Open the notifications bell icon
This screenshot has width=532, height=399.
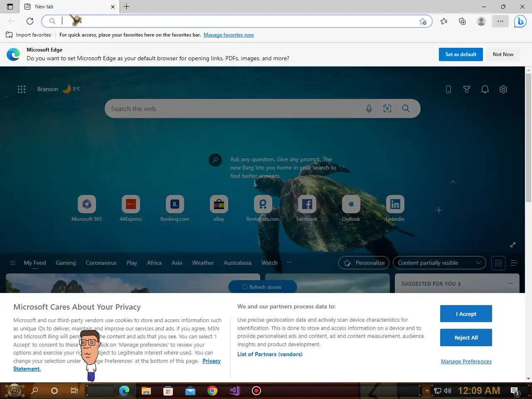coord(485,89)
